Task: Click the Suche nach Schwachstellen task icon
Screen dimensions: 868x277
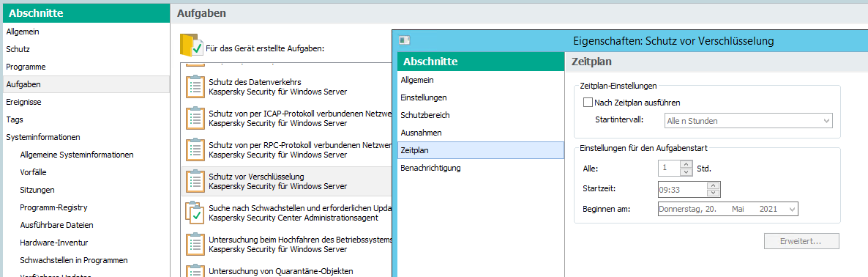Action: 195,213
